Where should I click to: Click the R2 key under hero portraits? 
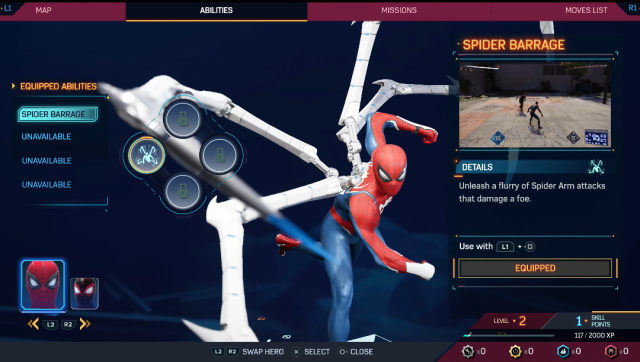pyautogui.click(x=68, y=324)
